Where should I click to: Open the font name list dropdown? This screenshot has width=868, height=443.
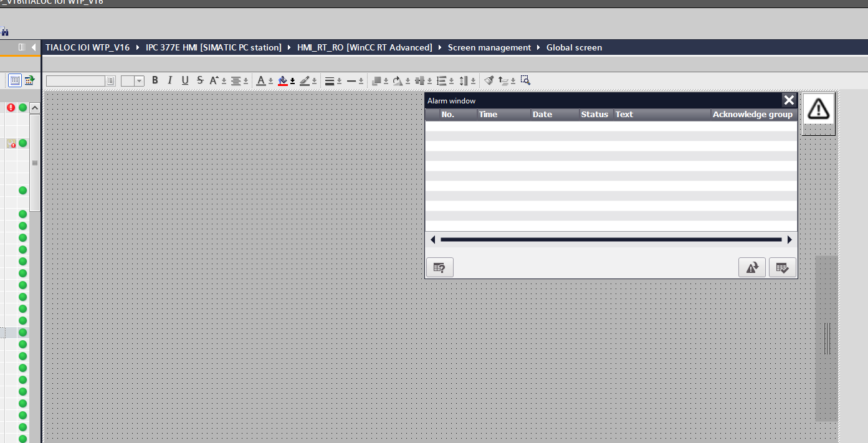[110, 81]
